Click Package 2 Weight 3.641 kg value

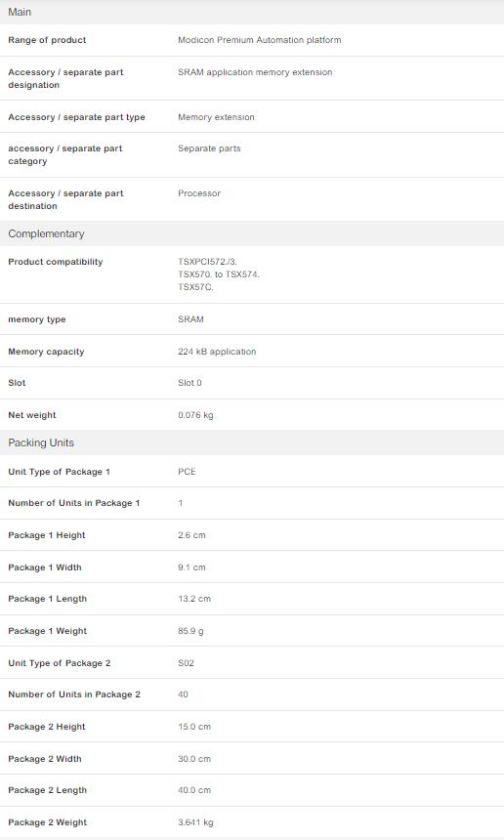coord(195,822)
